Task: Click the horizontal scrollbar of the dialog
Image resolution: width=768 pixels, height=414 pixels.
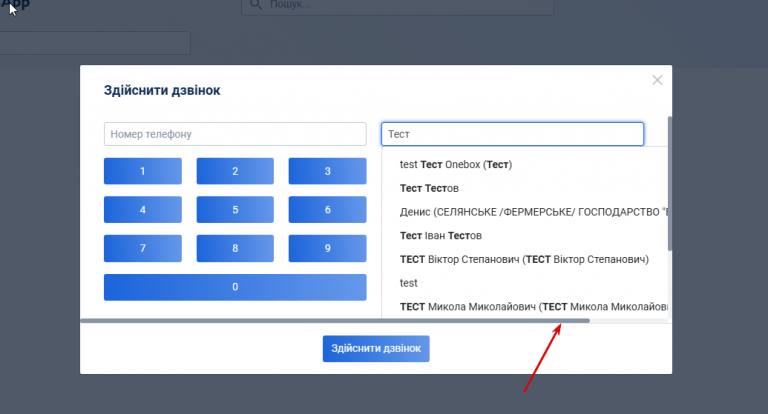Action: pos(335,321)
